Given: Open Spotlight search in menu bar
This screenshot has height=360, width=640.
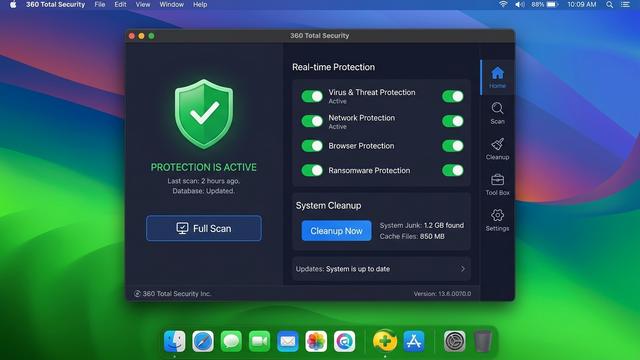Looking at the screenshot, I should pos(609,4).
